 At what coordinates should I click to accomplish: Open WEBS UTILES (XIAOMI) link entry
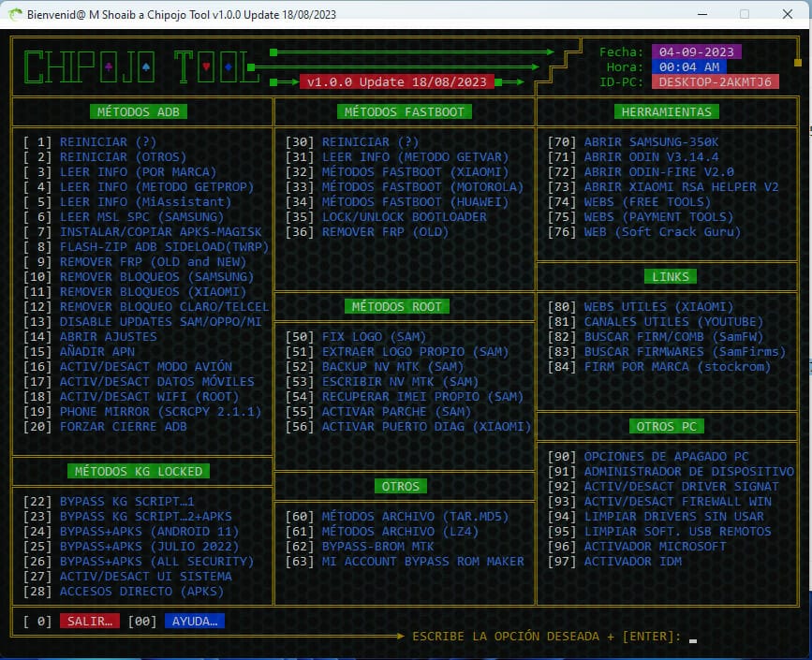(x=658, y=307)
